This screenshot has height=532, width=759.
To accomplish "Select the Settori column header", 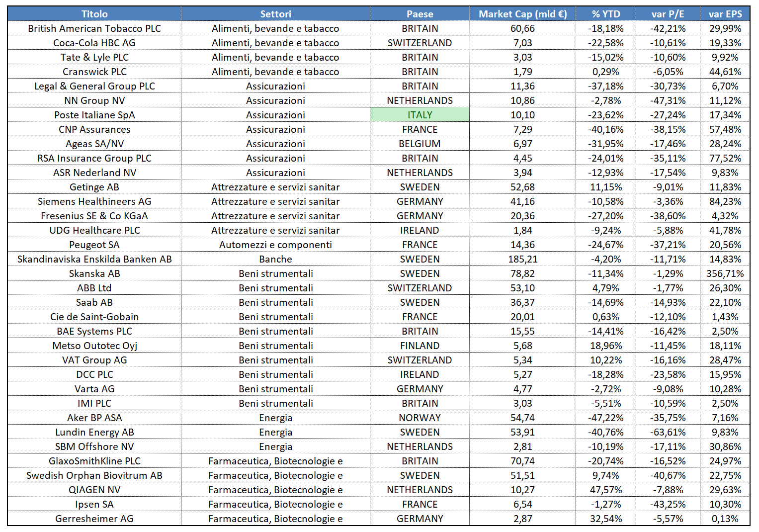I will 275,14.
